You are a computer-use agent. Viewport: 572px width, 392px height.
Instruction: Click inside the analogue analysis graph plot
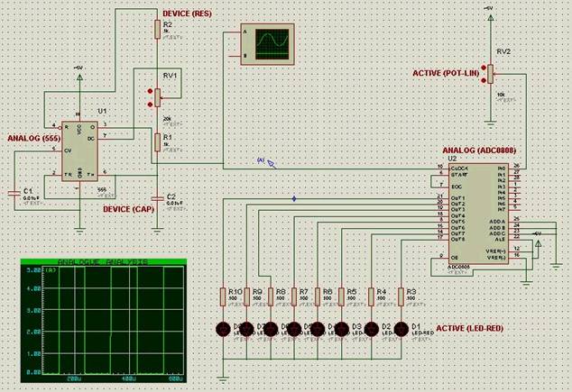coord(113,320)
